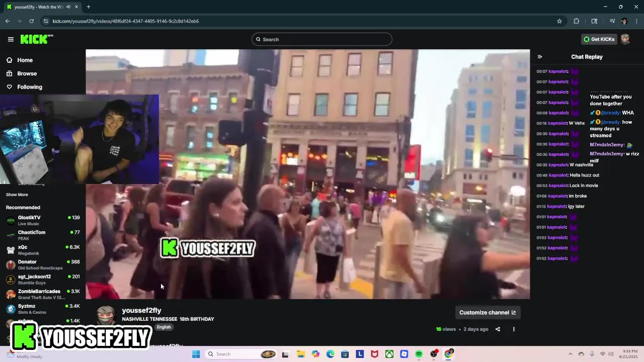This screenshot has width=644, height=362.
Task: Open McAfee from the taskbar
Action: (374, 354)
